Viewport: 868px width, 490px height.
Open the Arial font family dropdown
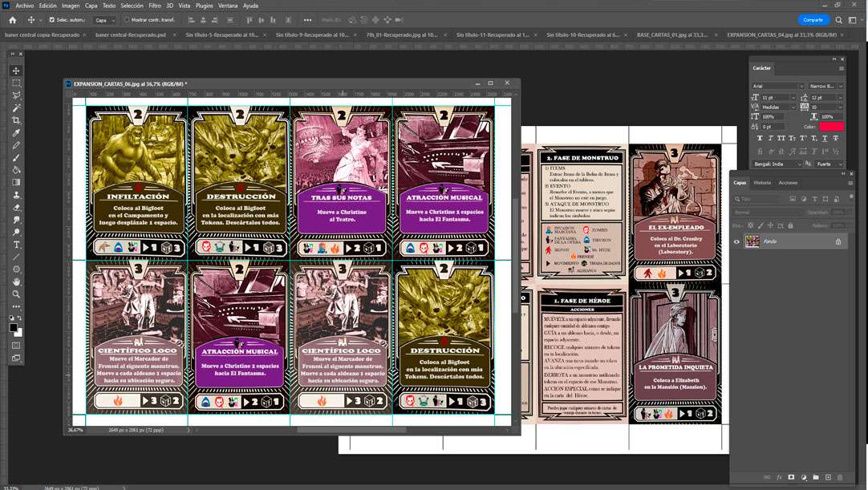pos(777,86)
